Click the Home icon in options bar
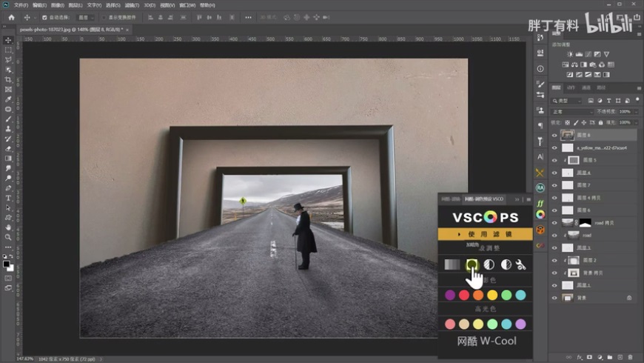Image resolution: width=644 pixels, height=363 pixels. tap(11, 17)
